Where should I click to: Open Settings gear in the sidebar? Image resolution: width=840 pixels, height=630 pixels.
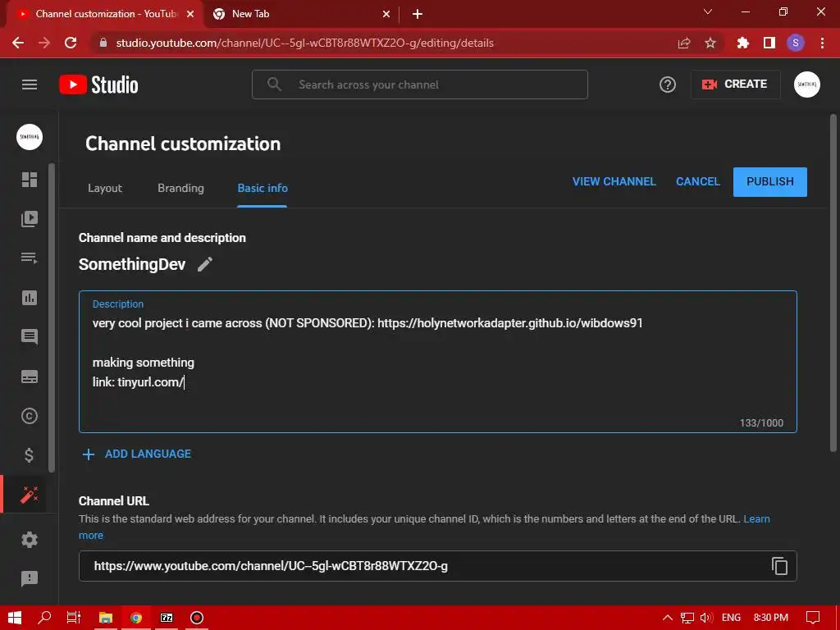point(30,540)
